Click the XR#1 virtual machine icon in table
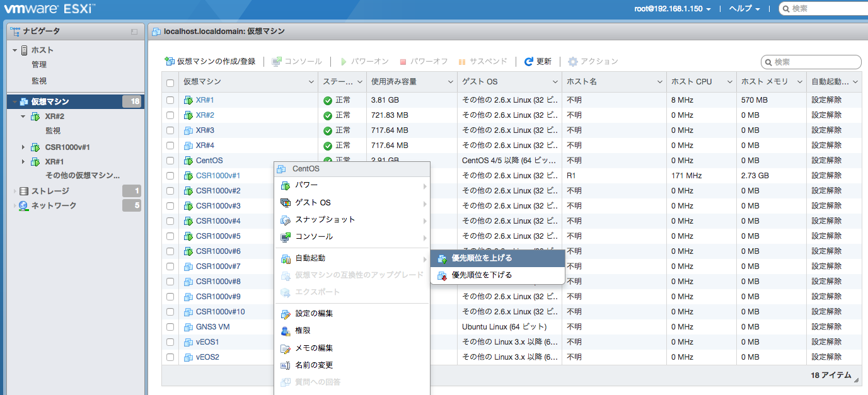 point(188,100)
